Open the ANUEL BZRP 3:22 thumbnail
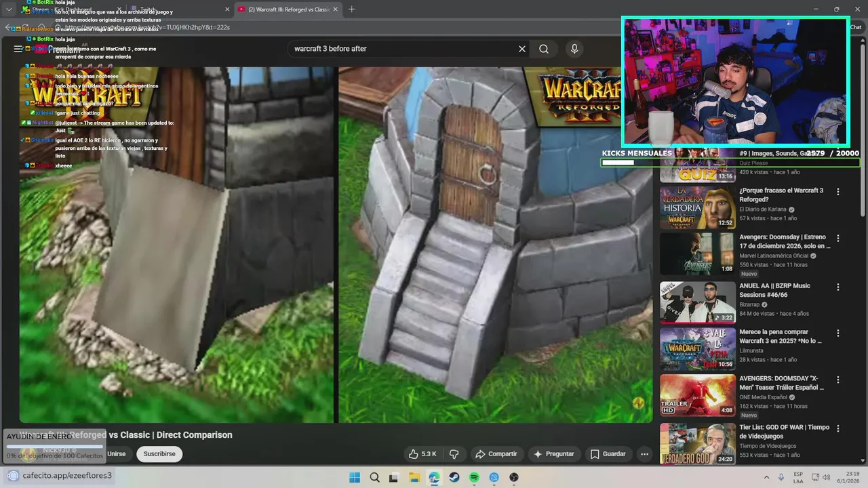868x488 pixels. (x=698, y=302)
